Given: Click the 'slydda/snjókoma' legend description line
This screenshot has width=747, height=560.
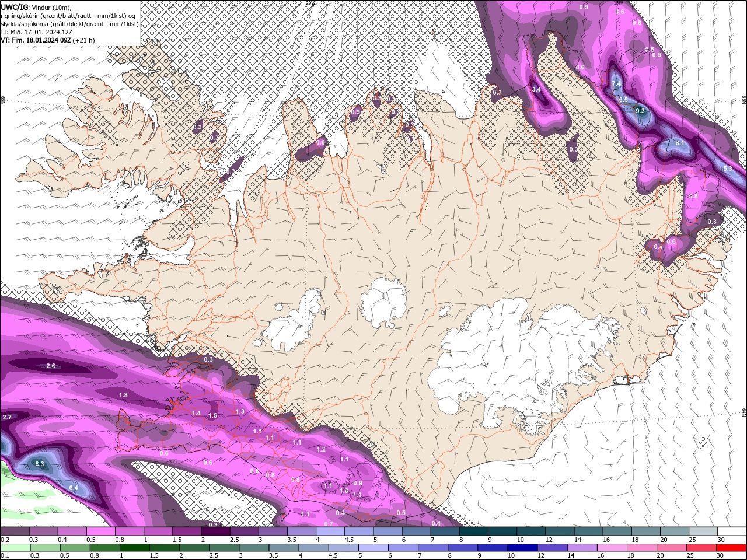Looking at the screenshot, I should point(69,24).
